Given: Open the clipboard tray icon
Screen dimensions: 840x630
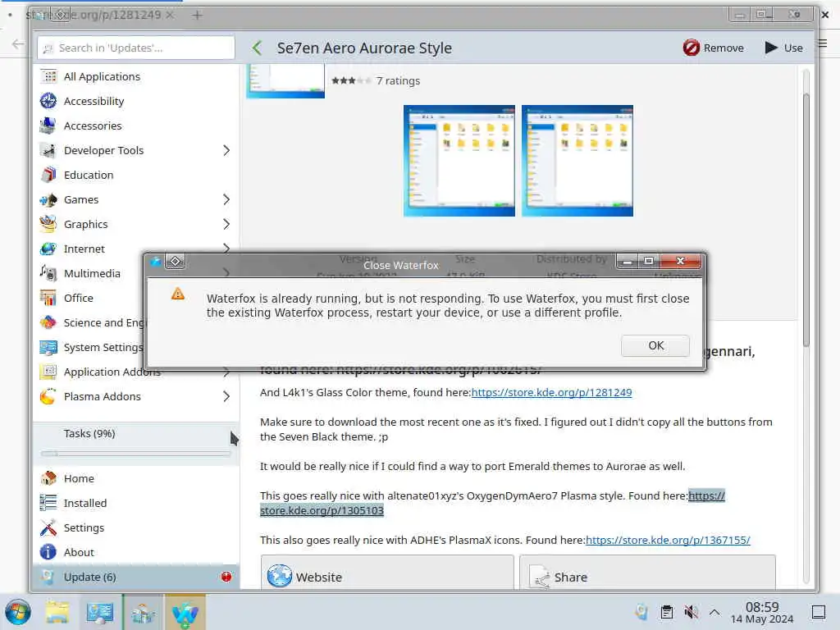Looking at the screenshot, I should [667, 612].
